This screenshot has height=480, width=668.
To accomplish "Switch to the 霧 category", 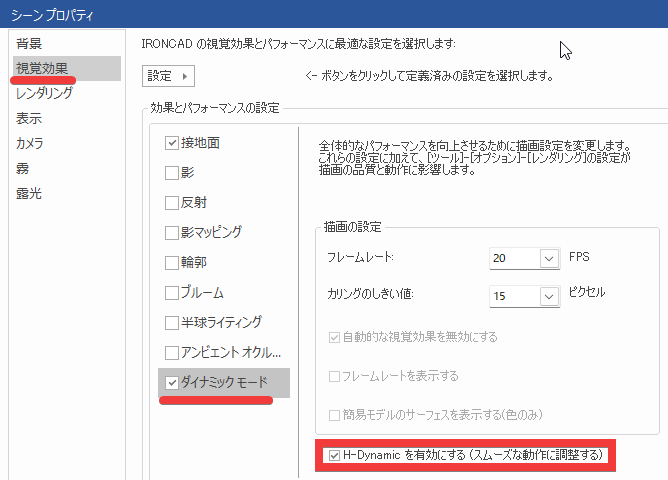I will tap(23, 169).
